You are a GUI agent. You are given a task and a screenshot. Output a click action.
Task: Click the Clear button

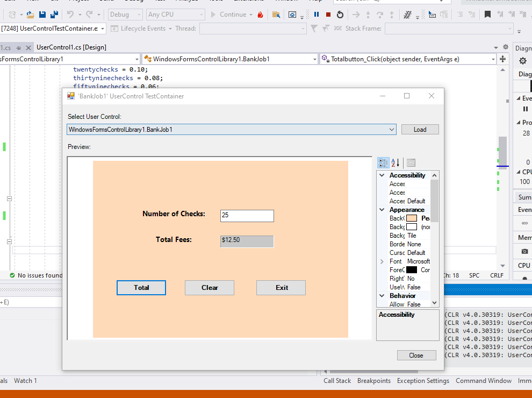(x=210, y=288)
